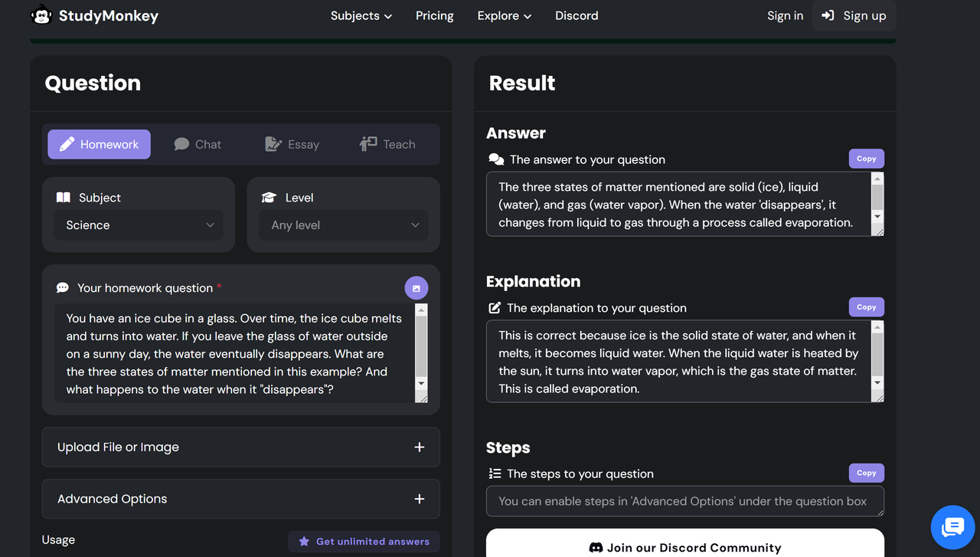Click the homework question scrollbar down arrow
The height and width of the screenshot is (557, 980).
coord(421,382)
